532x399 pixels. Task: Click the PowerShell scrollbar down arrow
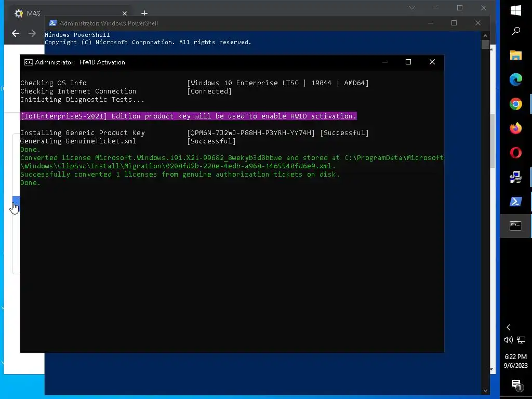tap(485, 391)
